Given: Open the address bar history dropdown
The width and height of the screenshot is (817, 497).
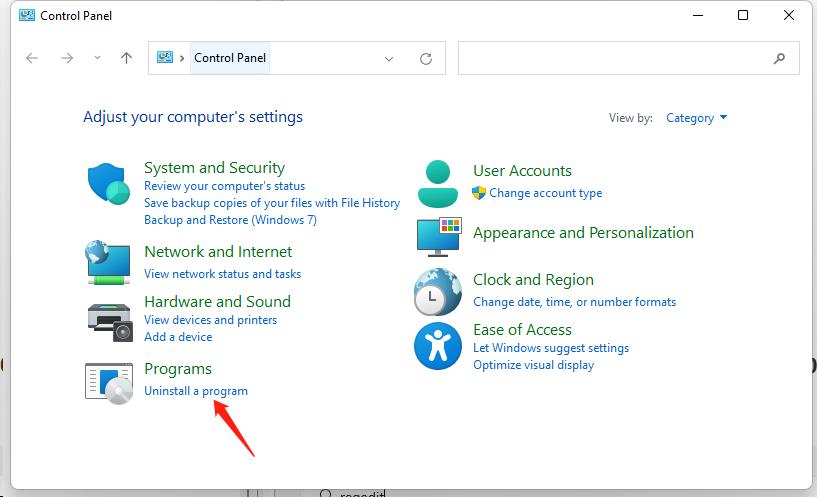Looking at the screenshot, I should tap(389, 59).
